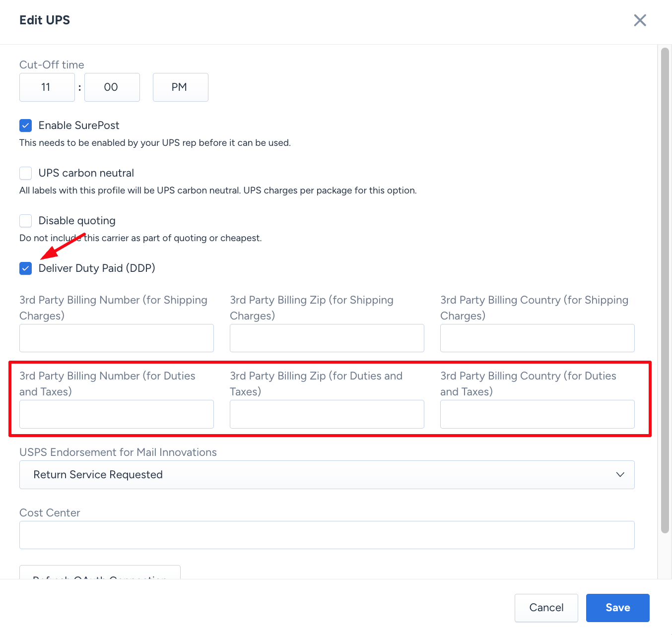Click the dropdown chevron beside Return Service Requested
Screen dimensions: 672x635
(x=620, y=475)
